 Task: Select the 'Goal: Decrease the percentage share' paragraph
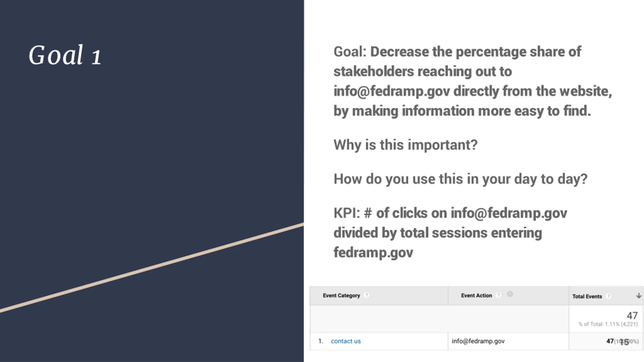473,81
